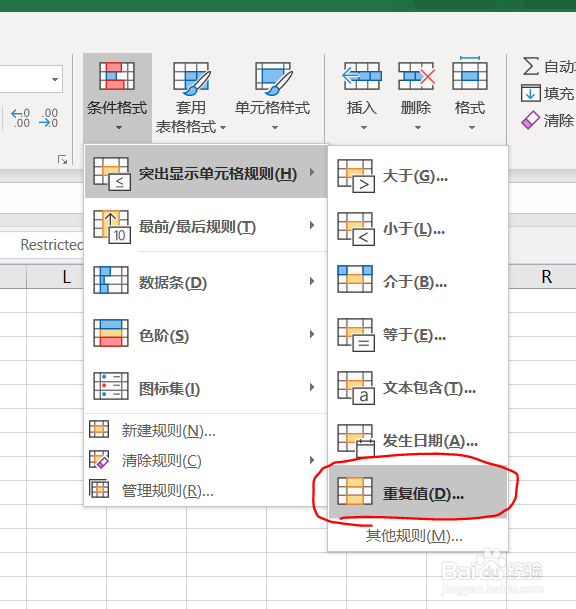Viewport: 576px width, 609px height.
Task: Click 新建规则(N)... new rule
Action: [x=206, y=430]
